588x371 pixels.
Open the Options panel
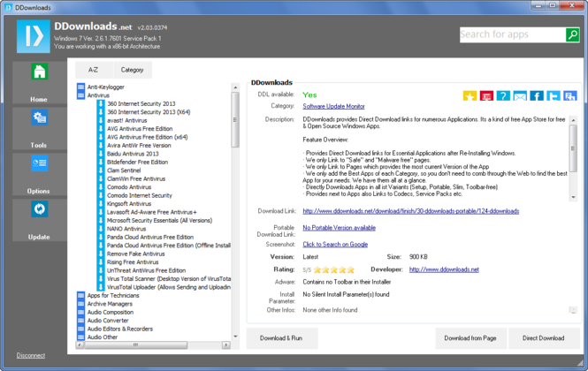(x=40, y=174)
